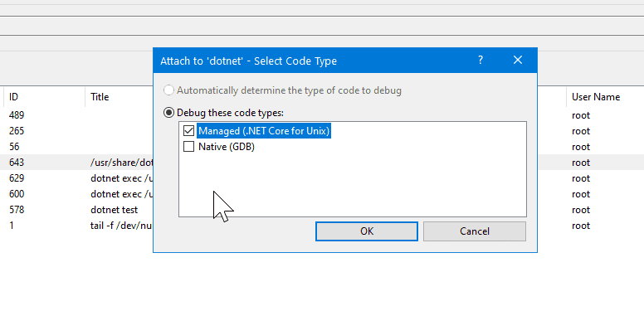This screenshot has height=316, width=644.
Task: Click the 'Native (GDB)' label text
Action: coord(227,147)
